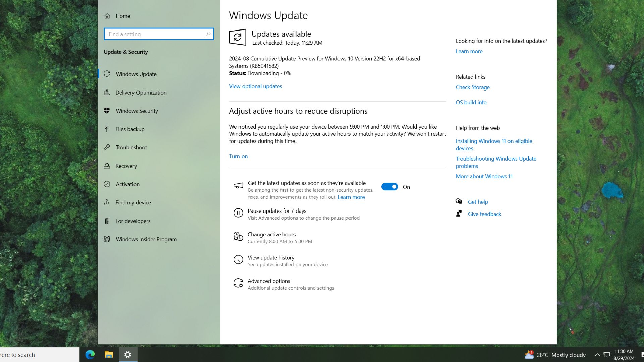Click Turn on for active hours
This screenshot has height=362, width=644.
238,156
